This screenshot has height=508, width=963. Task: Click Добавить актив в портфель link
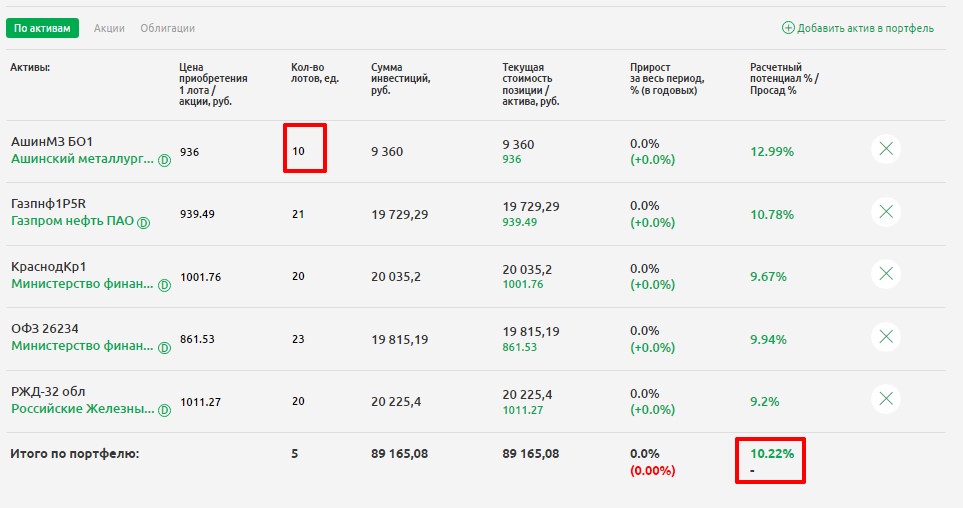tap(866, 28)
